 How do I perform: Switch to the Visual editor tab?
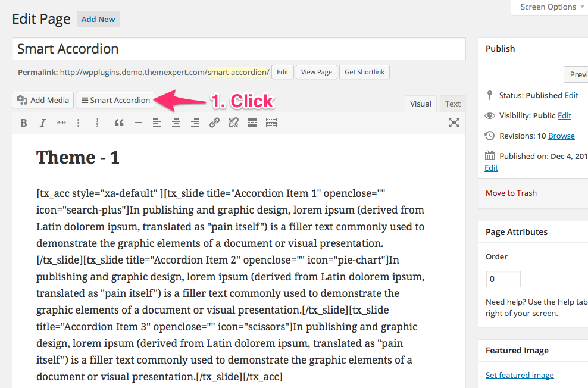coord(420,104)
